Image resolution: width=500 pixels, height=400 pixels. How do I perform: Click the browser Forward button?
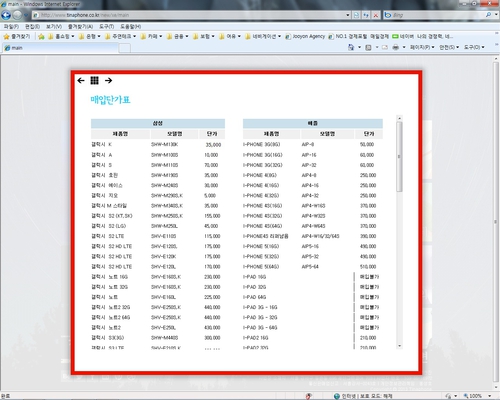[17, 15]
